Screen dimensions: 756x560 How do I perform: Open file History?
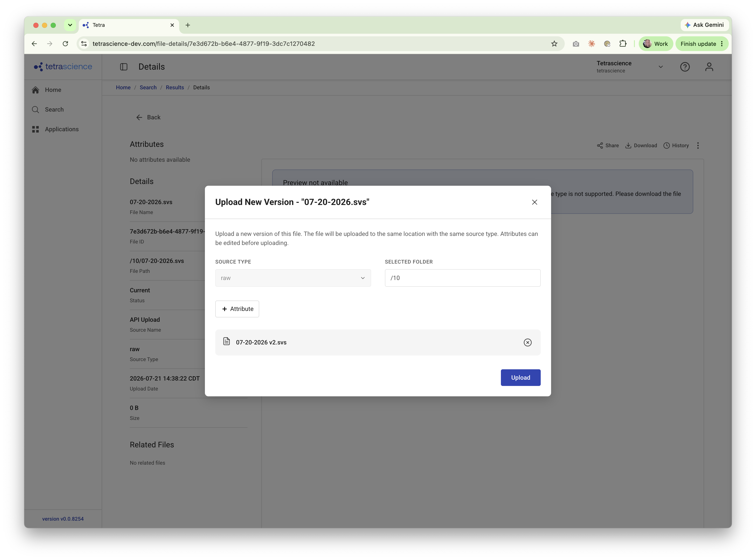point(676,146)
